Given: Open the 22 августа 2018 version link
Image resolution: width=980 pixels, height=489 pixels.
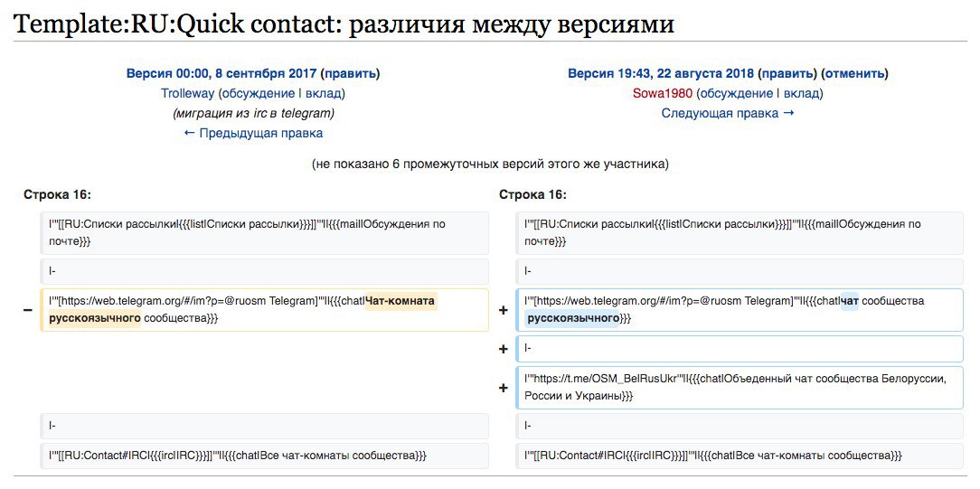Looking at the screenshot, I should click(x=661, y=73).
